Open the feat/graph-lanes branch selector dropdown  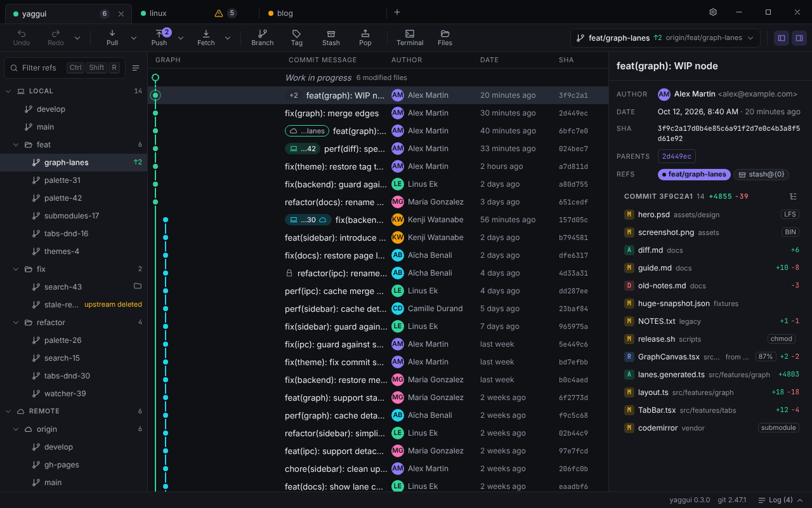(x=665, y=38)
